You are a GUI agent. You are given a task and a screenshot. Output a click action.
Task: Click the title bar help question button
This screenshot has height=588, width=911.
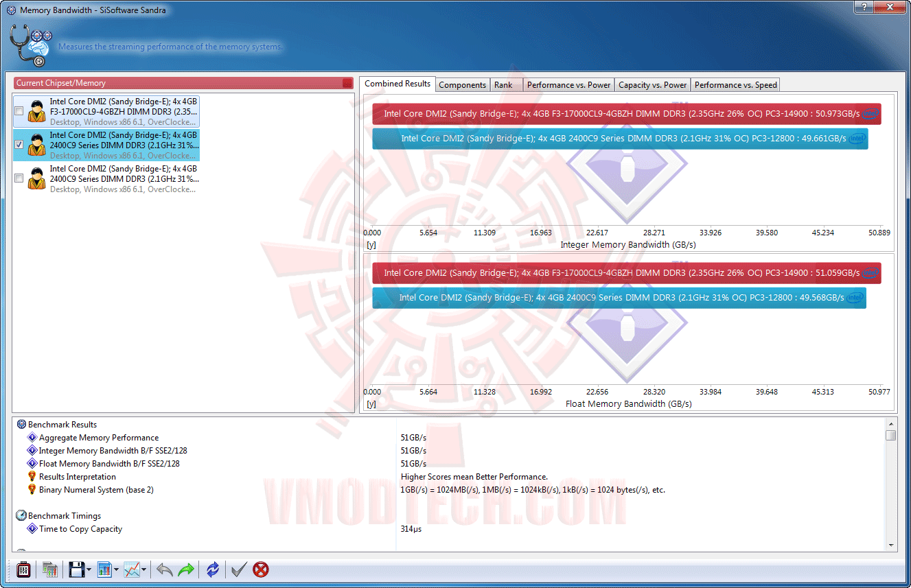click(863, 8)
